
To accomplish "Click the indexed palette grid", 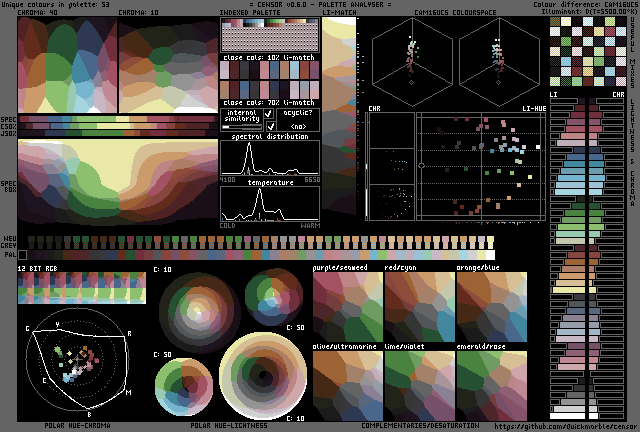I will pyautogui.click(x=270, y=35).
